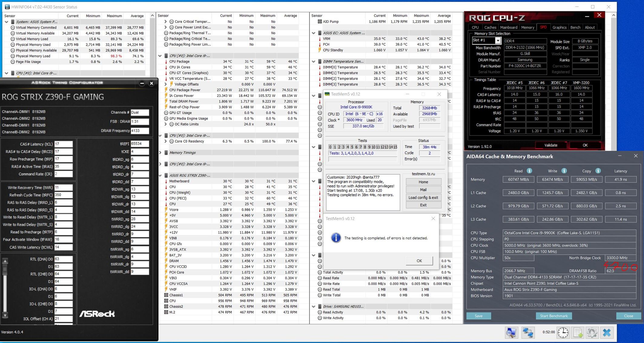Screen dimensions: 644x343
Task: Click the Total Activity drive sensor icon
Action: click(x=320, y=272)
